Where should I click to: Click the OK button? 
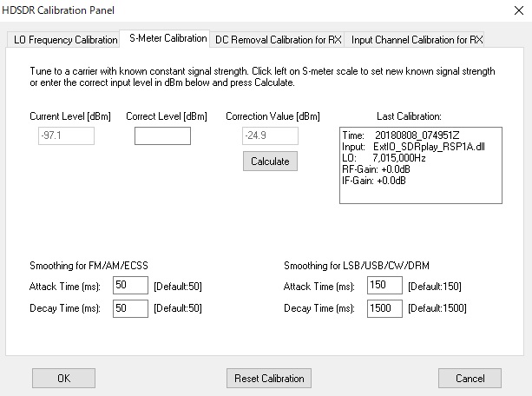(x=63, y=379)
